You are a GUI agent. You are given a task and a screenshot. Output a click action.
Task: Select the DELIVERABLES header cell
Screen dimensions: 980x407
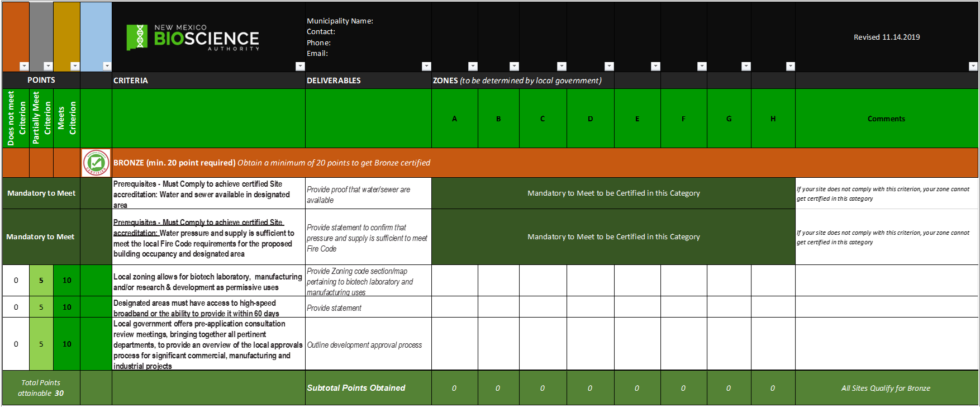368,80
